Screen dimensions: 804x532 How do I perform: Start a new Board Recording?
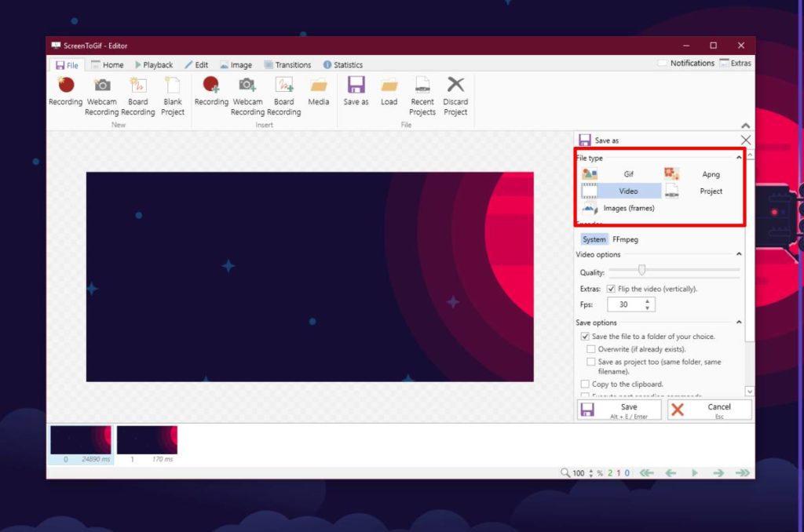pyautogui.click(x=138, y=94)
